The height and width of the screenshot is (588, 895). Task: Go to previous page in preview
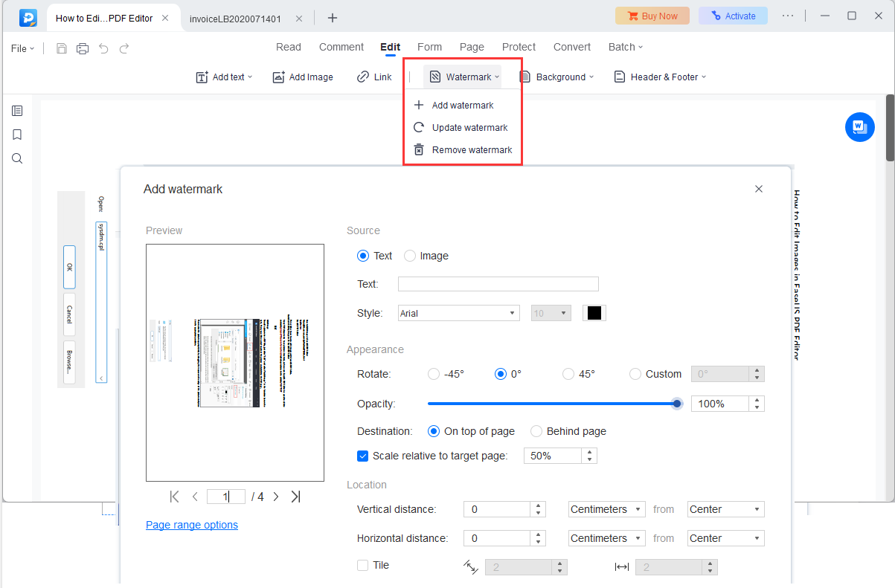point(195,497)
